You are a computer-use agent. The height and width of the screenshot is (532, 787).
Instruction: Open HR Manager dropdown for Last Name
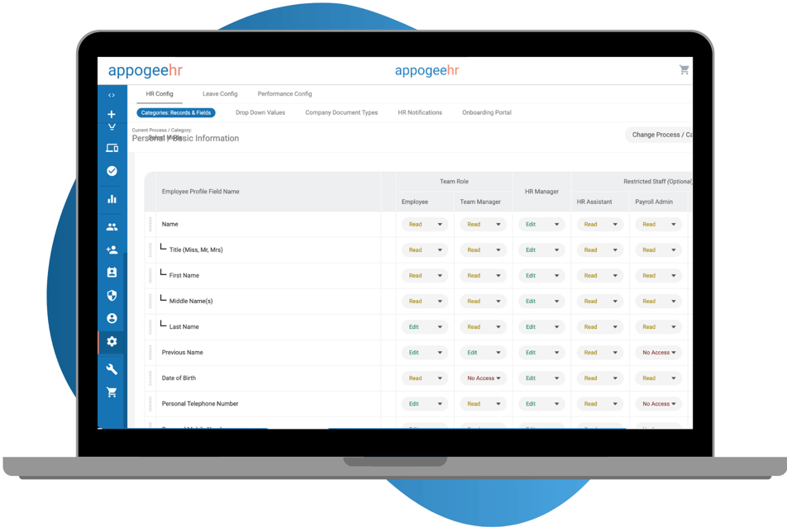click(x=541, y=327)
